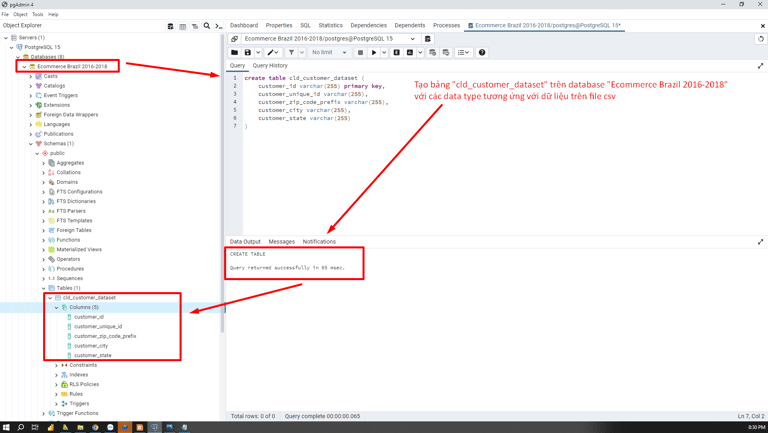The height and width of the screenshot is (433, 768).
Task: Select the customer_id column in the tree
Action: [89, 317]
